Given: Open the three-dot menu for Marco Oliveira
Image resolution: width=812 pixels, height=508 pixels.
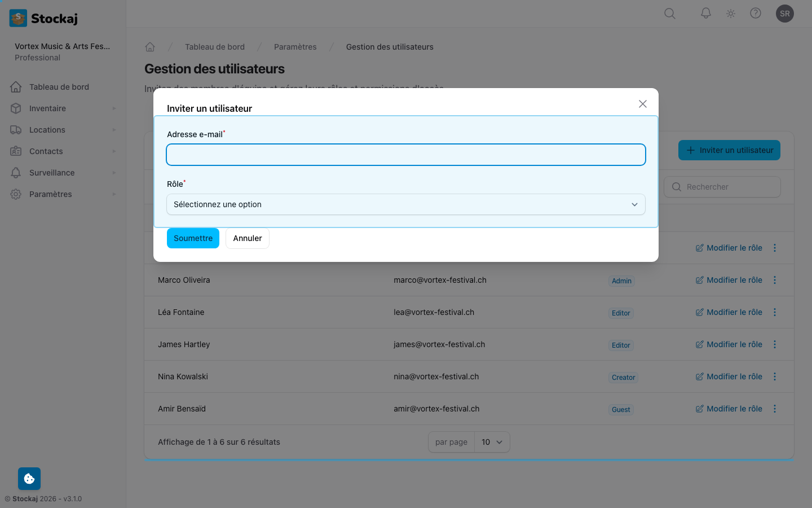Looking at the screenshot, I should pyautogui.click(x=775, y=279).
